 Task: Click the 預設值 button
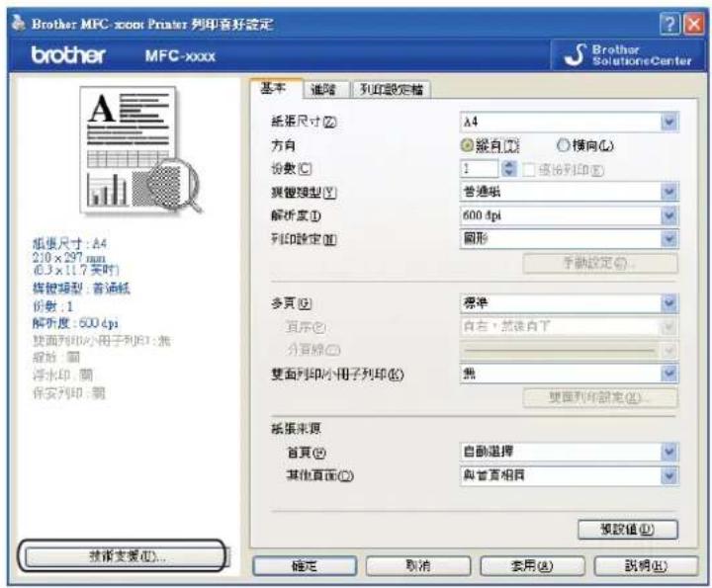[x=628, y=530]
